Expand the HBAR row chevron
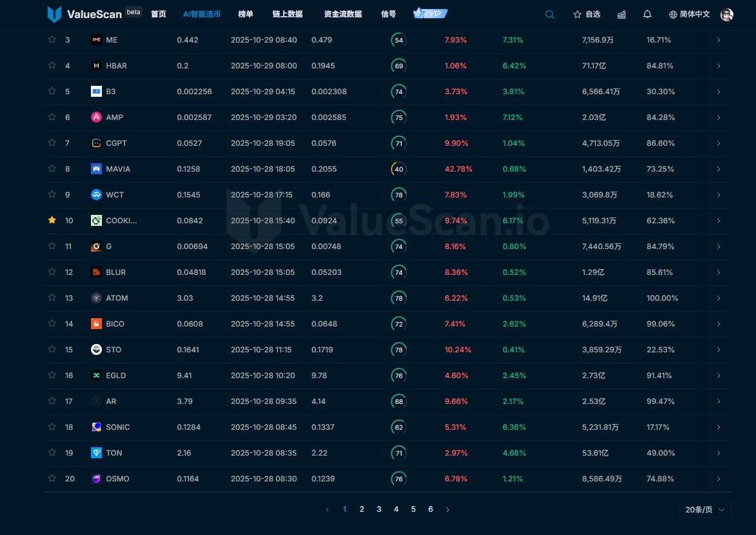Image resolution: width=756 pixels, height=535 pixels. pos(719,66)
